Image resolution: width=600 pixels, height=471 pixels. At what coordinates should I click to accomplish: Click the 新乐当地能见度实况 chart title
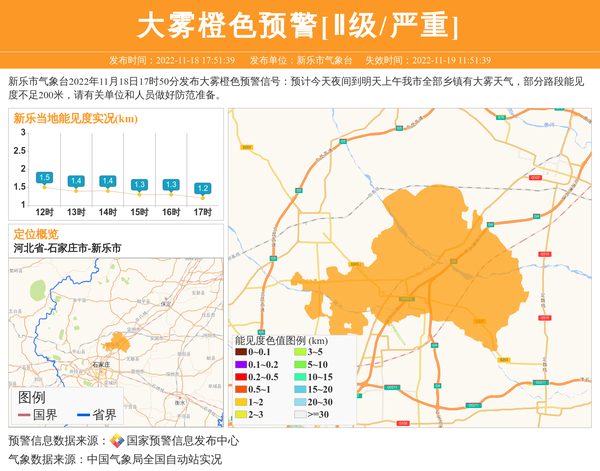(76, 118)
